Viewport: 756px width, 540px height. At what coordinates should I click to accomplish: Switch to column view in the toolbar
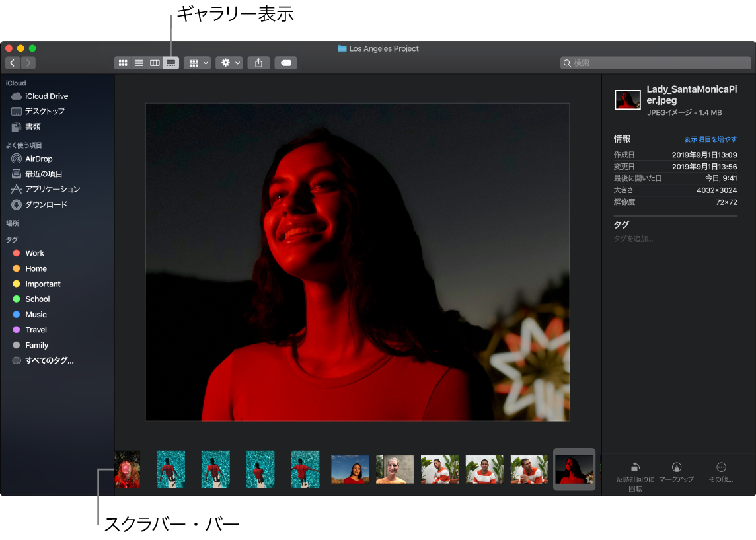tap(154, 62)
